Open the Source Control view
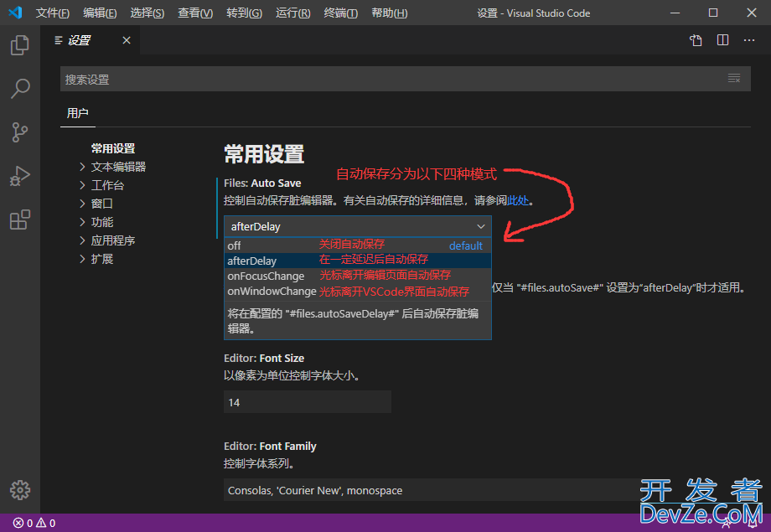771x532 pixels. coord(19,132)
